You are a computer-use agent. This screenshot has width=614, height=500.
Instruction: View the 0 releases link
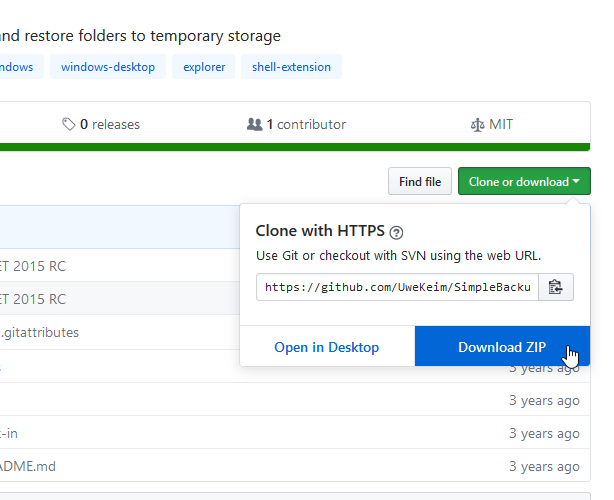pos(101,124)
